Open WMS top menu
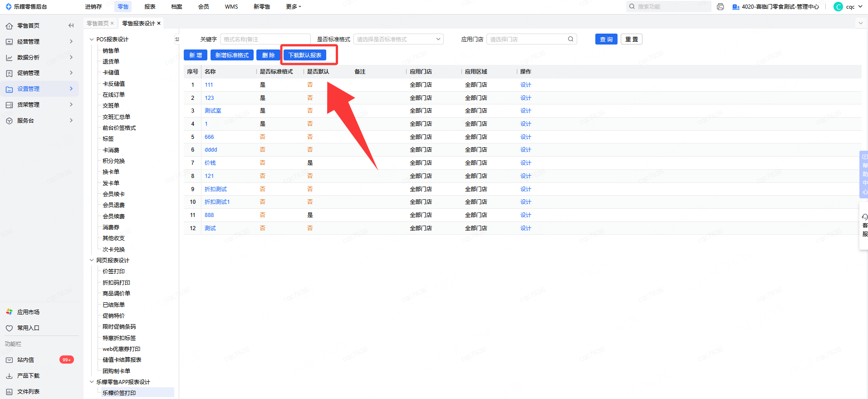 click(x=231, y=7)
